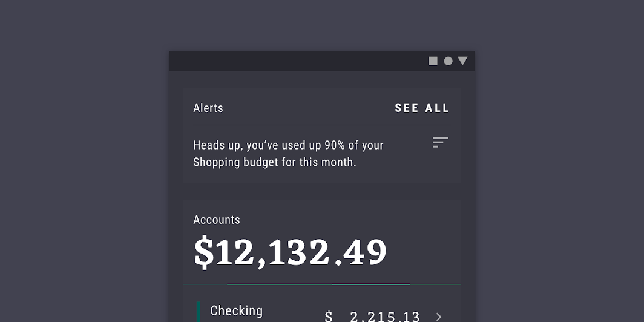This screenshot has height=322, width=644.
Task: Click the $12,132.49 total balance
Action: [290, 253]
